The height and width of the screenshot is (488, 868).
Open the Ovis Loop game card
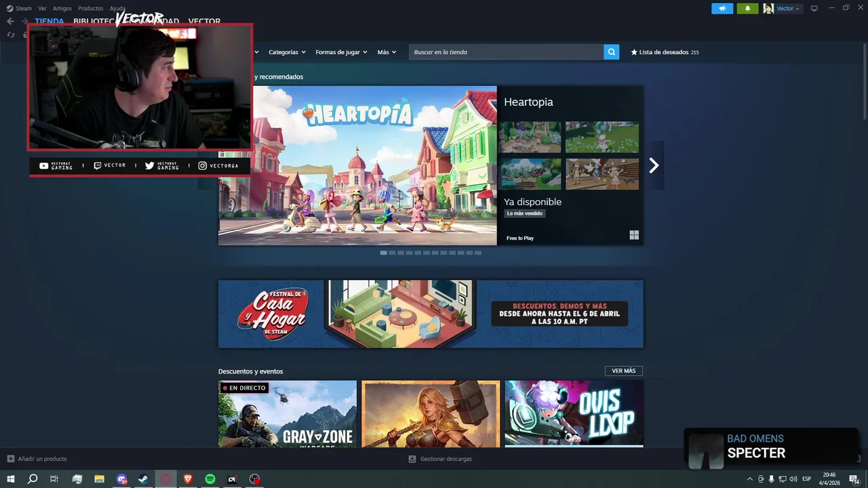(x=574, y=413)
